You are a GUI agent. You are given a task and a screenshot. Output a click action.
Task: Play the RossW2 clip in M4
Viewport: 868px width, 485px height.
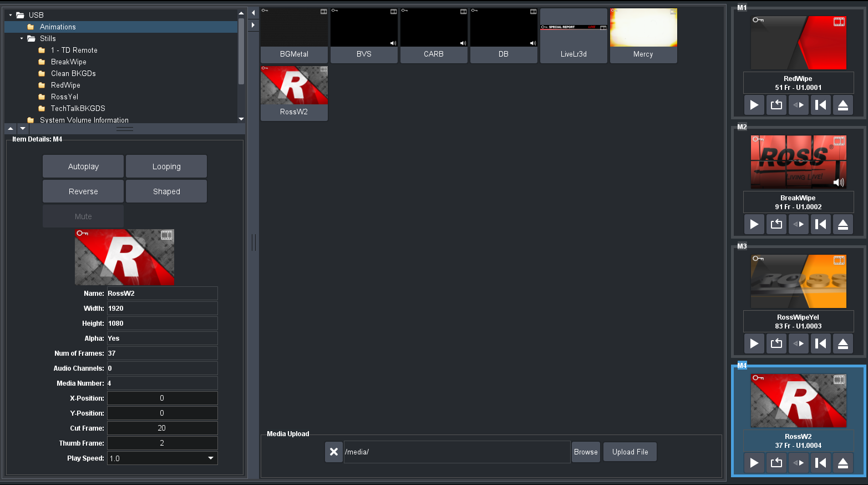[x=754, y=463]
